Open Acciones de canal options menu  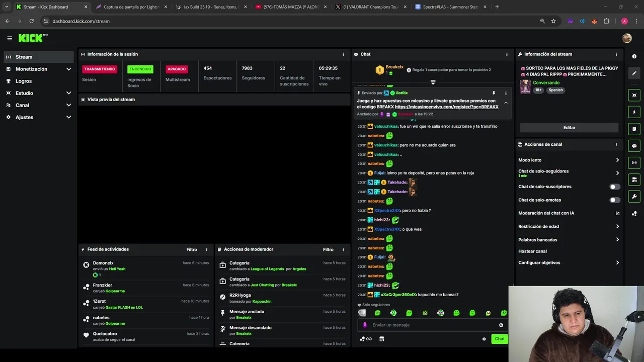[616, 144]
